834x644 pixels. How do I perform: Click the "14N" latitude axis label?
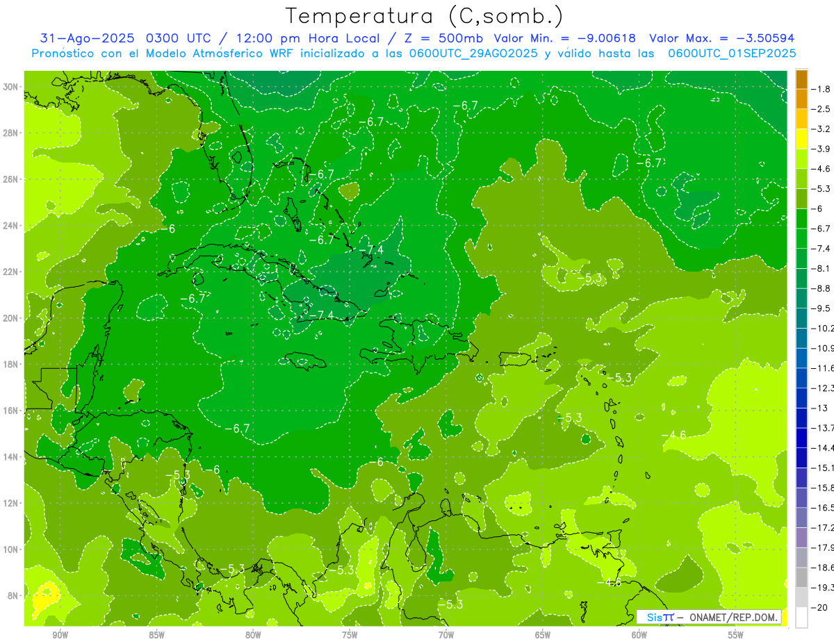pyautogui.click(x=11, y=457)
